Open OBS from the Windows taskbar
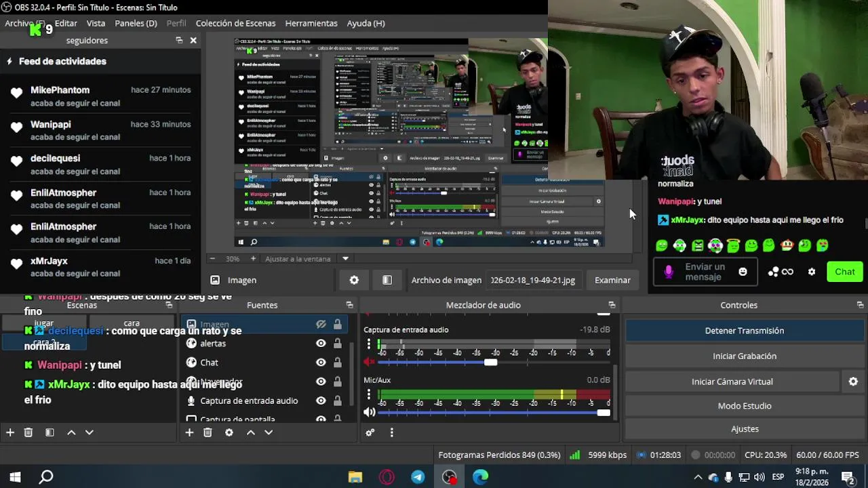Image resolution: width=868 pixels, height=488 pixels. point(449,477)
